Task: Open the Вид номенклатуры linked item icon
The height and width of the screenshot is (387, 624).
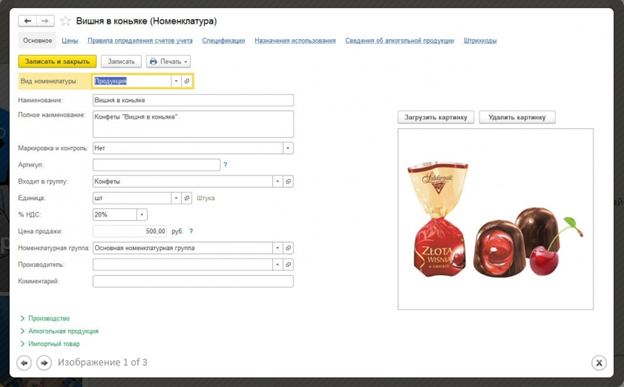Action: 187,81
